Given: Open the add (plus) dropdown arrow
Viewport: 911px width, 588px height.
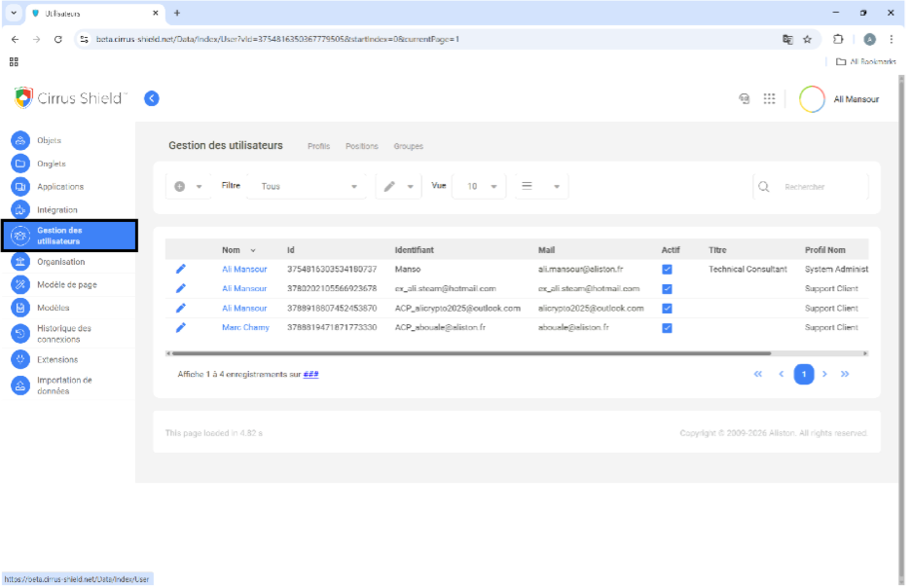Looking at the screenshot, I should tap(200, 187).
